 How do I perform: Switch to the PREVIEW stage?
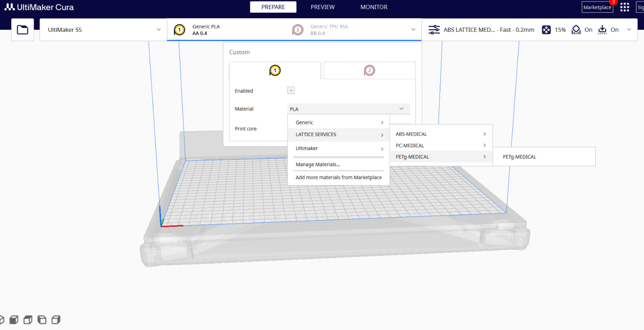(x=323, y=7)
